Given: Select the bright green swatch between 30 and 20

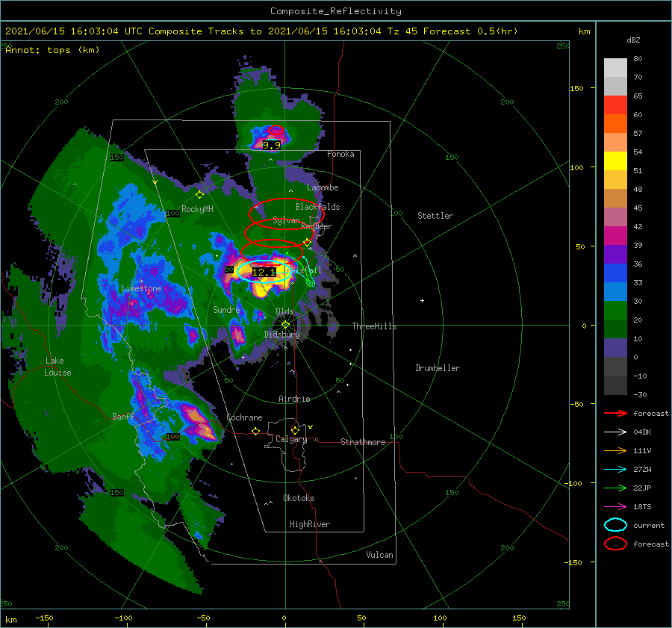Looking at the screenshot, I should [x=615, y=310].
